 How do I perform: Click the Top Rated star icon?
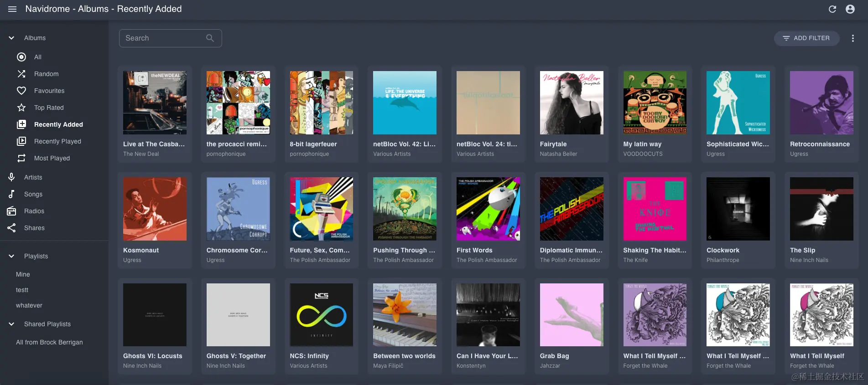(21, 108)
